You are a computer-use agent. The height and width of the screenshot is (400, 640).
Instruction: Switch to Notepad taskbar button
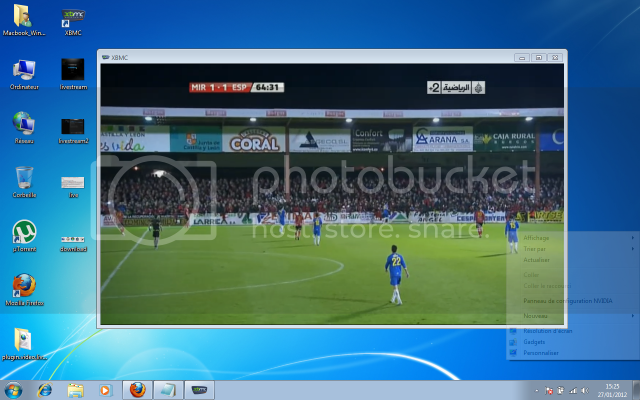tap(168, 390)
